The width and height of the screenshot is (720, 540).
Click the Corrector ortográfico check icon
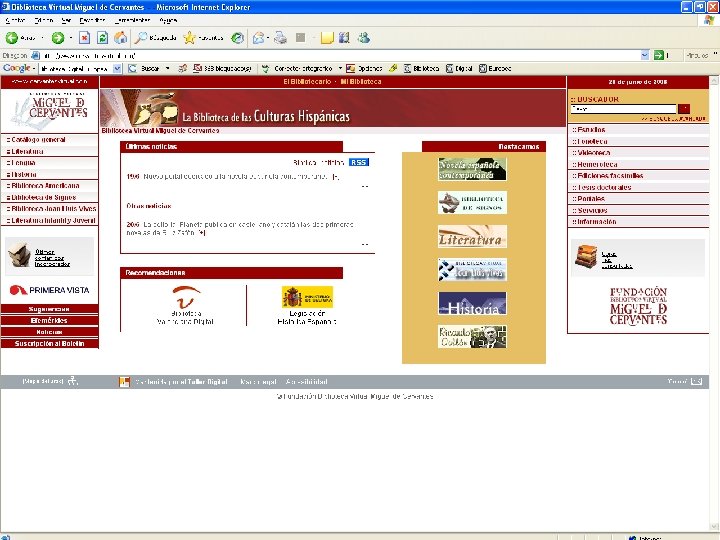click(265, 68)
